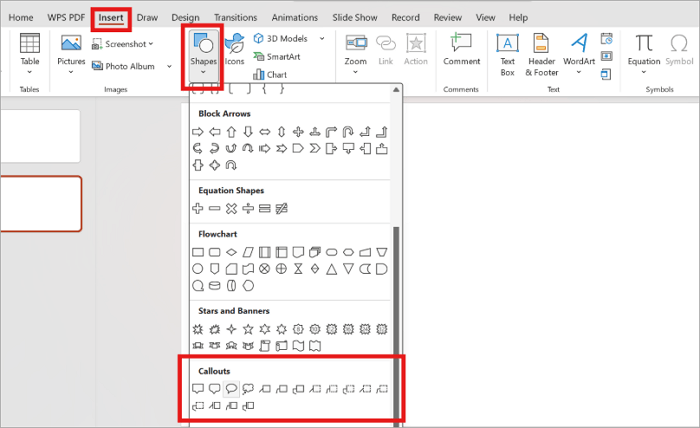Select the 4-Point Star shape
Viewport: 700px width, 428px height.
(x=231, y=329)
